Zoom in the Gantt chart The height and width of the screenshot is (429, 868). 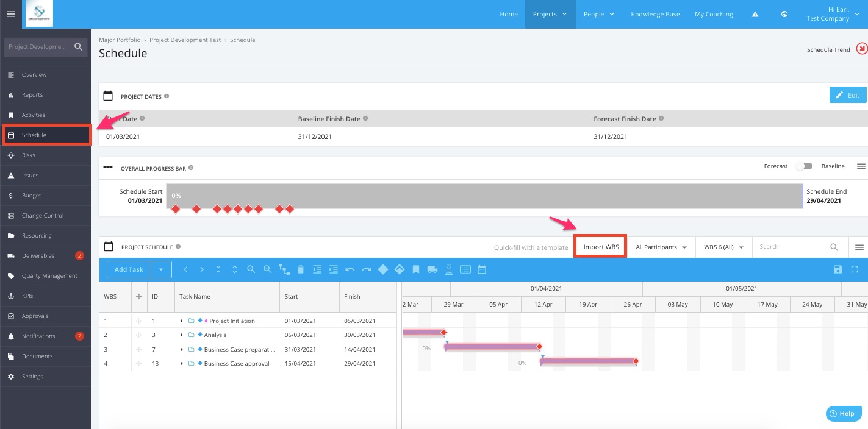click(268, 269)
